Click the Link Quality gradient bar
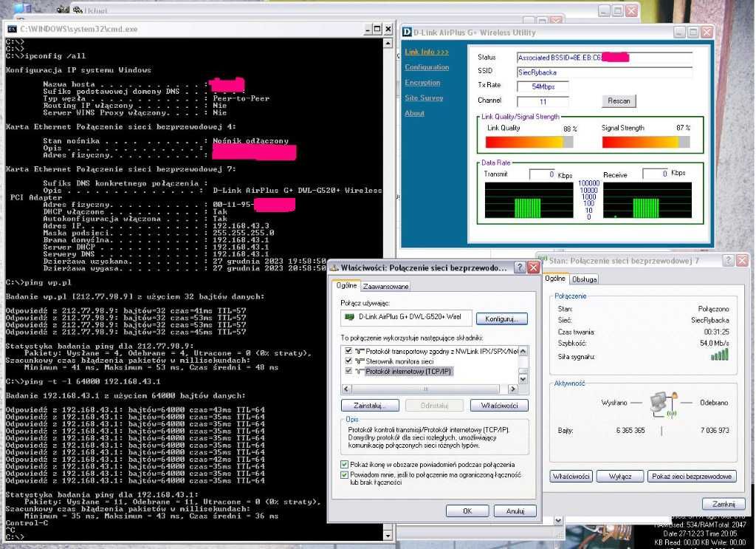The height and width of the screenshot is (549, 756). tap(529, 142)
